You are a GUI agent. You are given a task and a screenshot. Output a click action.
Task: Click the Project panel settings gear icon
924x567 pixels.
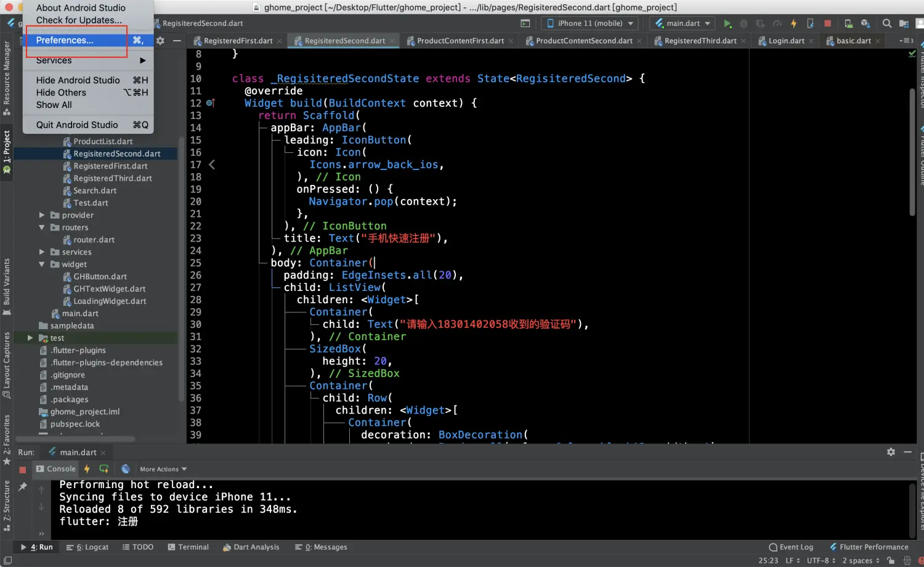[x=160, y=41]
